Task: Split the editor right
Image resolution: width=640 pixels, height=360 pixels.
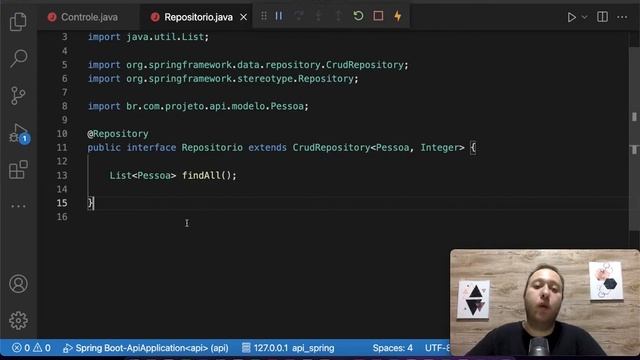Action: click(x=602, y=17)
